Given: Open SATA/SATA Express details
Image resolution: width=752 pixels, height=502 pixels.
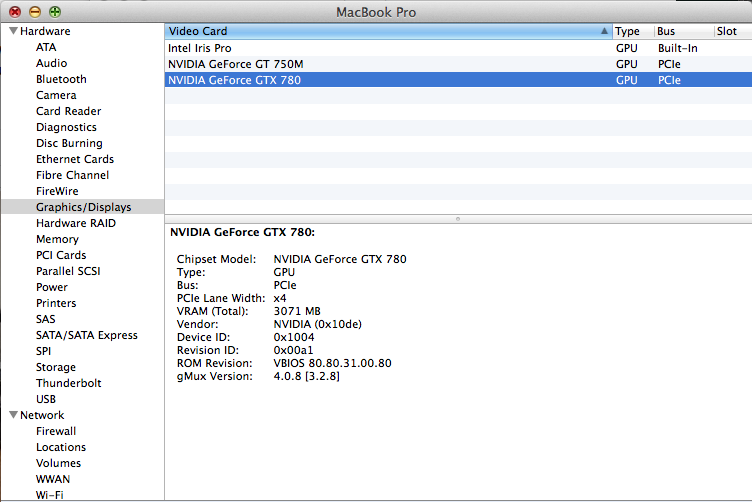Looking at the screenshot, I should tap(87, 335).
